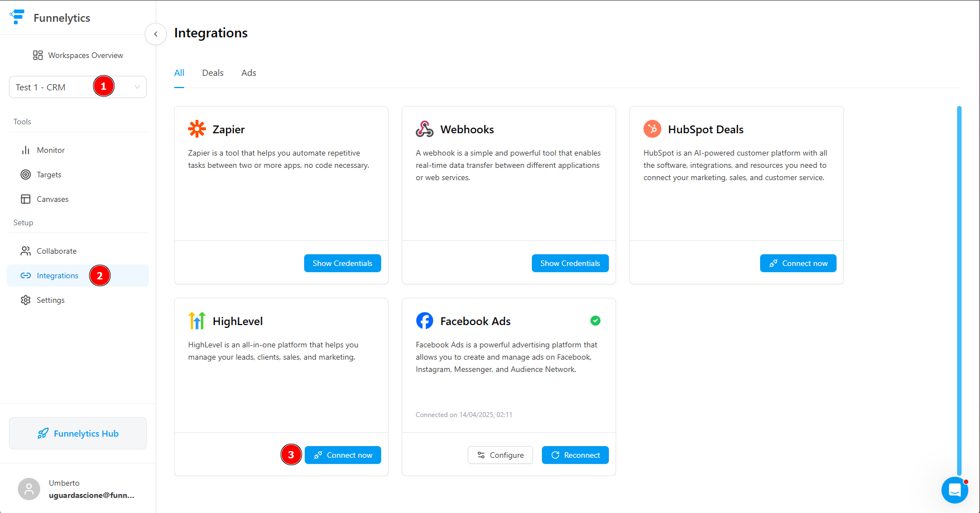The width and height of the screenshot is (980, 513).
Task: Click the Umberto account email text
Action: 92,495
